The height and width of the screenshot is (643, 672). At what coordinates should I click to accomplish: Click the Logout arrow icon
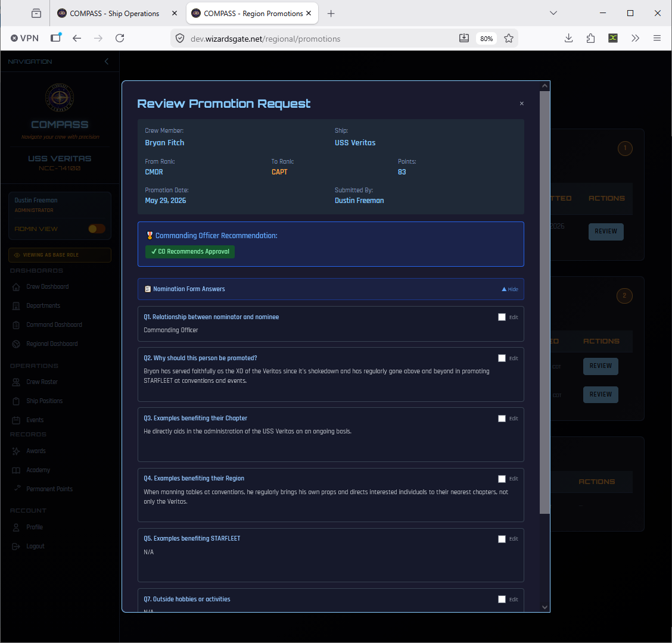pos(16,547)
